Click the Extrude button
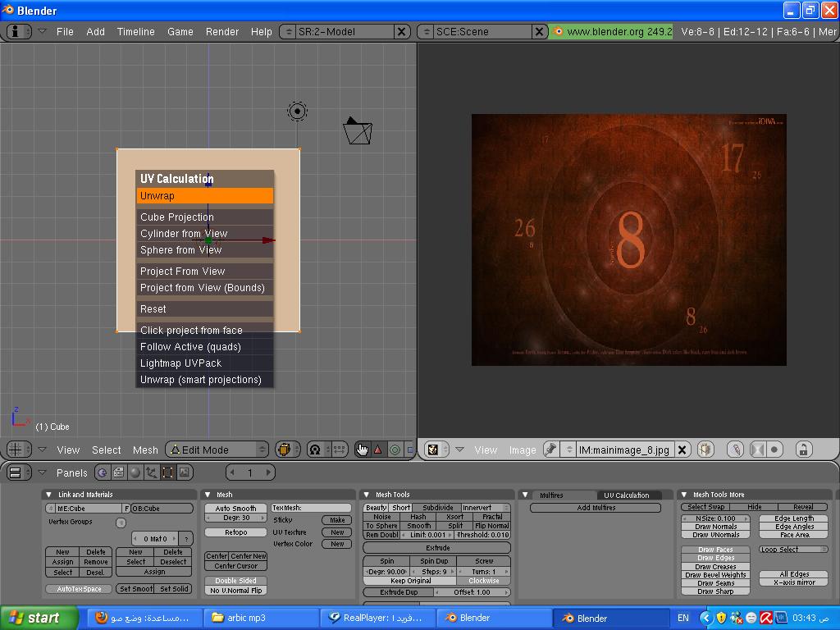Viewport: 840px width, 630px height. pos(437,548)
